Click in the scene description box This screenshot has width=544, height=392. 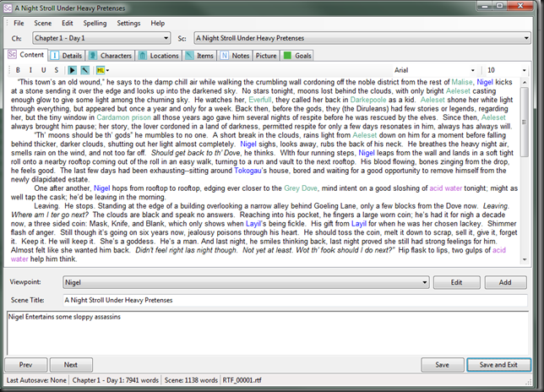[268, 333]
